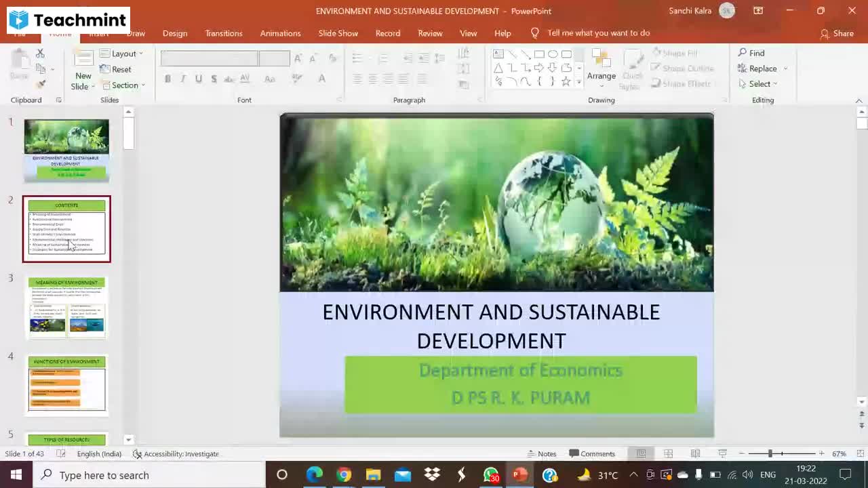
Task: Choose the oval shape from the Drawing gallery
Action: pyautogui.click(x=553, y=54)
